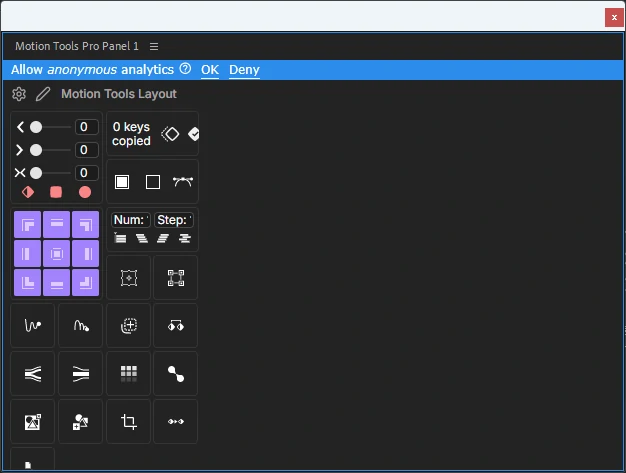This screenshot has width=626, height=473.
Task: Click the bounce curve icon
Action: 81,326
